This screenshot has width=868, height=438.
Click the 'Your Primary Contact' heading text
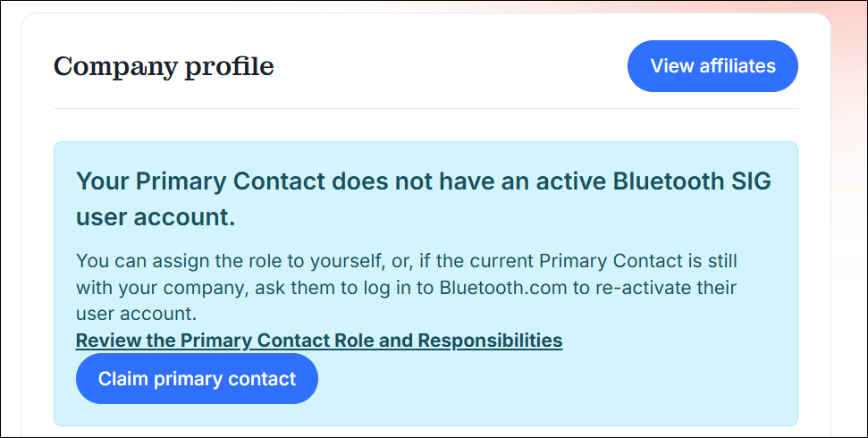click(x=200, y=181)
